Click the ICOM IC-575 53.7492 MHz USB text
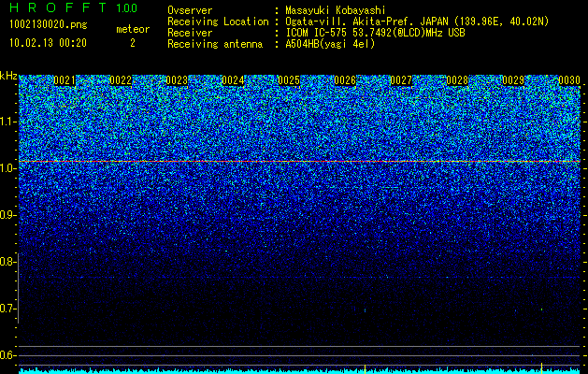 tap(376, 33)
